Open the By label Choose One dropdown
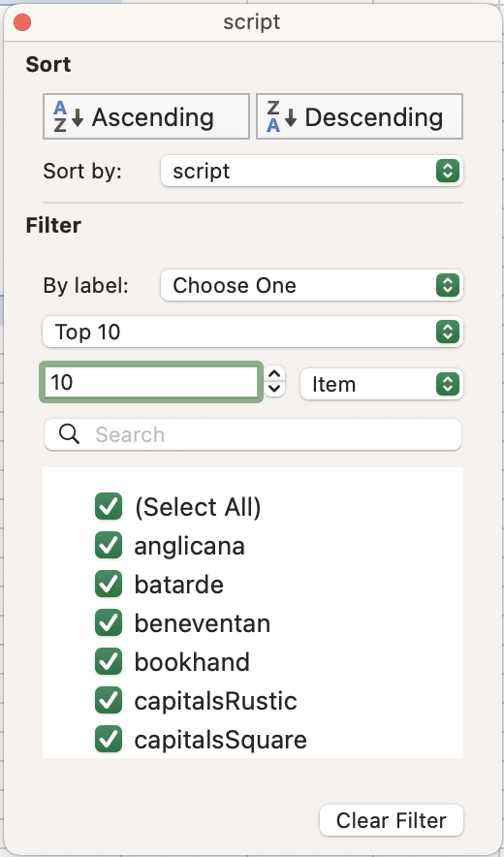 click(311, 285)
